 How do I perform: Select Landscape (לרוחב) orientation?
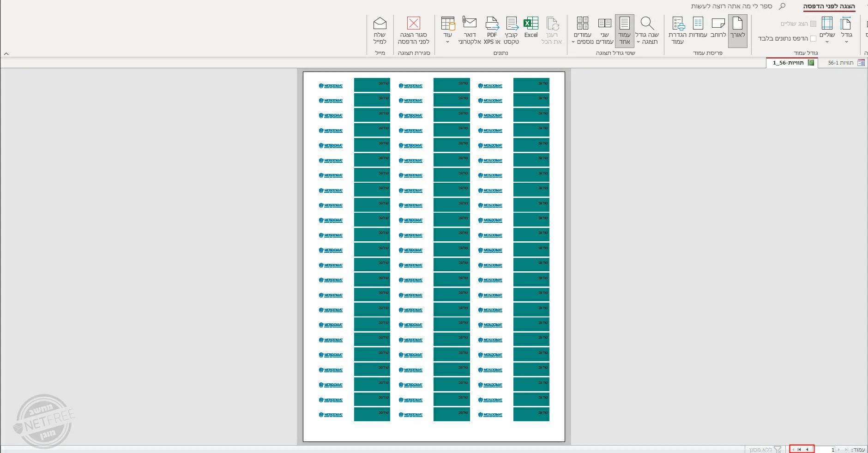(x=718, y=29)
